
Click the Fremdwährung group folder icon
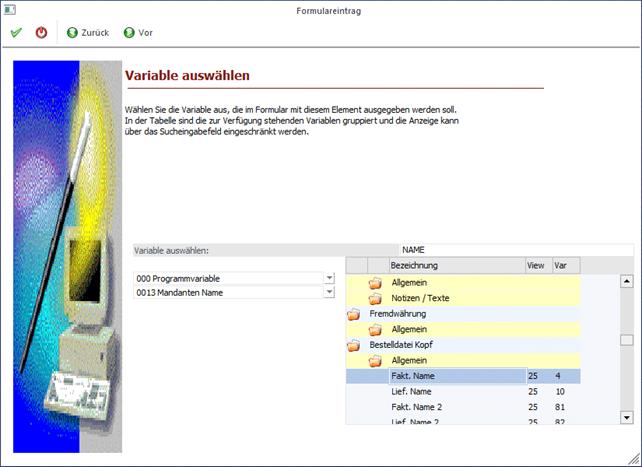354,314
